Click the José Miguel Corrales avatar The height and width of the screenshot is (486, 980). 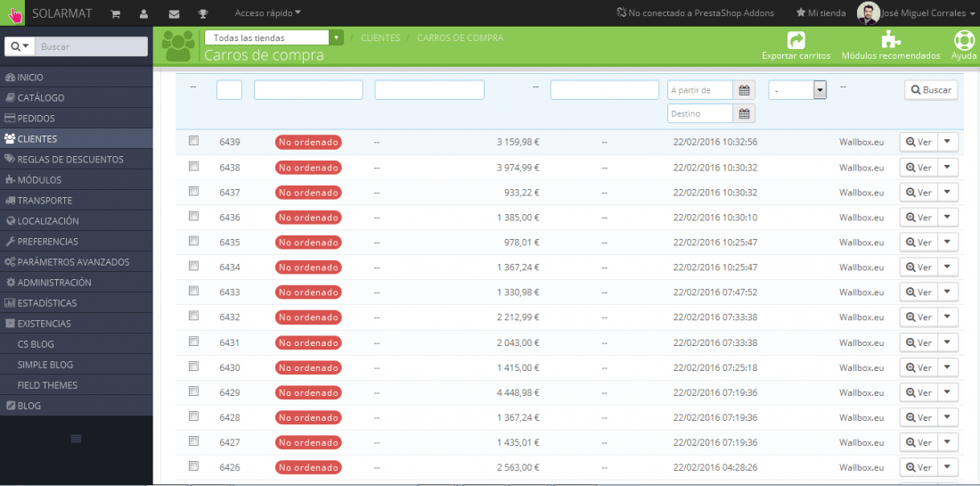(868, 13)
